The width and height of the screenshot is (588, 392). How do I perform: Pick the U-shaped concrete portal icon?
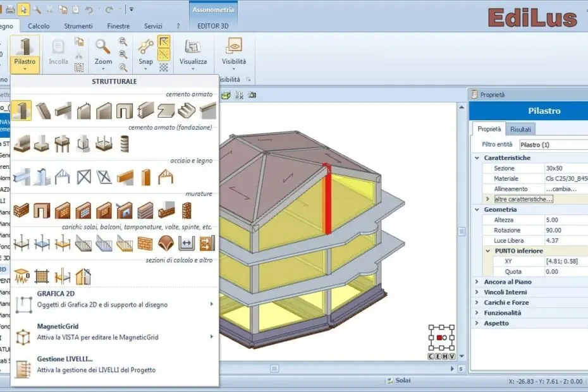tap(125, 111)
